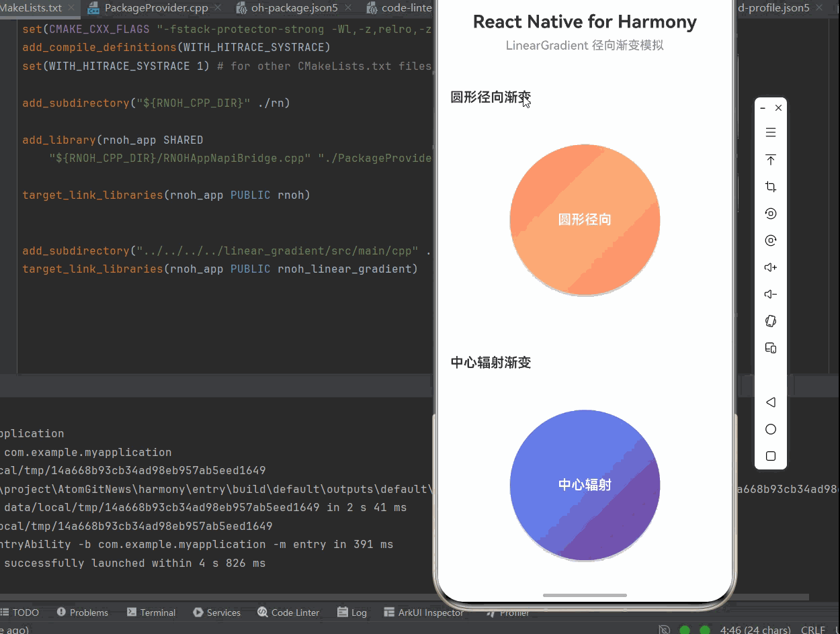
Task: Open the Problems tool window
Action: (82, 613)
